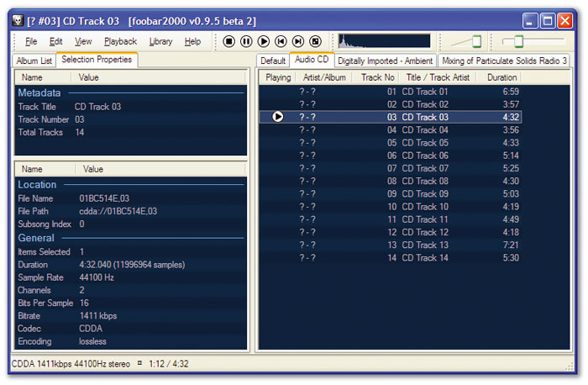588x385 pixels.
Task: Click the now-playing icon on Track 03
Action: click(277, 117)
